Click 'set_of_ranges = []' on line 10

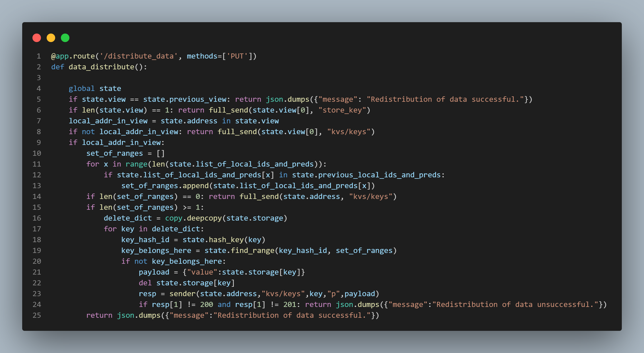point(125,153)
